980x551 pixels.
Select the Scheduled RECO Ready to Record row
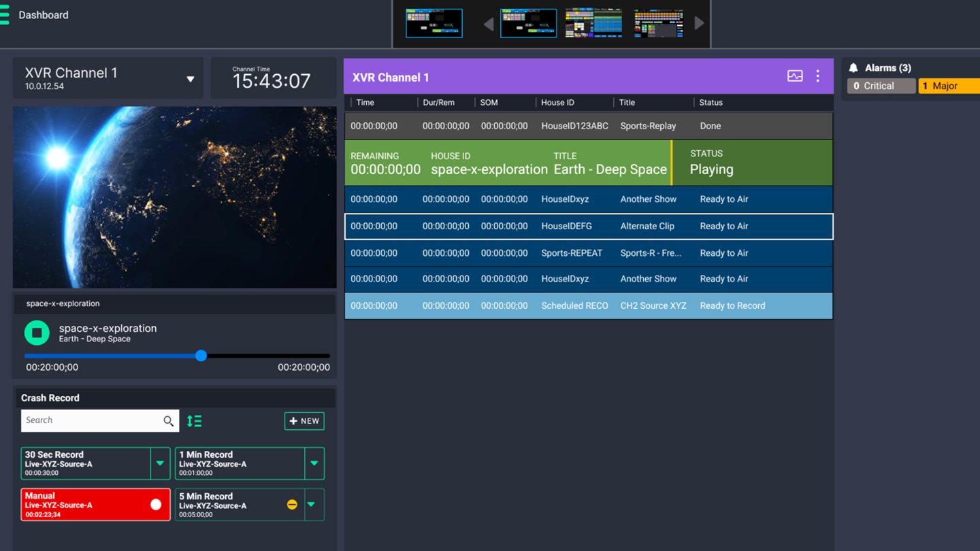point(589,305)
